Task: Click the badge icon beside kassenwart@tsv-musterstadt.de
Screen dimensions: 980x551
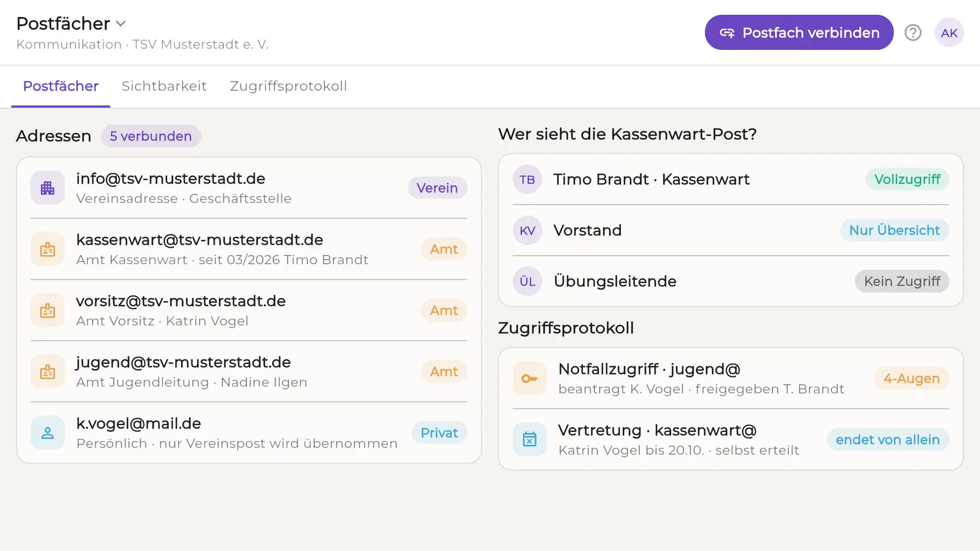Action: pyautogui.click(x=48, y=249)
